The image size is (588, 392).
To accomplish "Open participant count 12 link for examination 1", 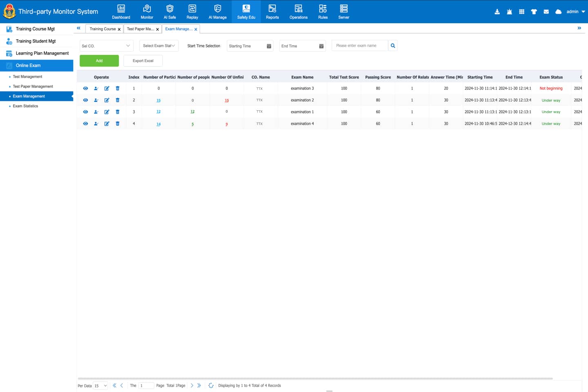I will 158,112.
